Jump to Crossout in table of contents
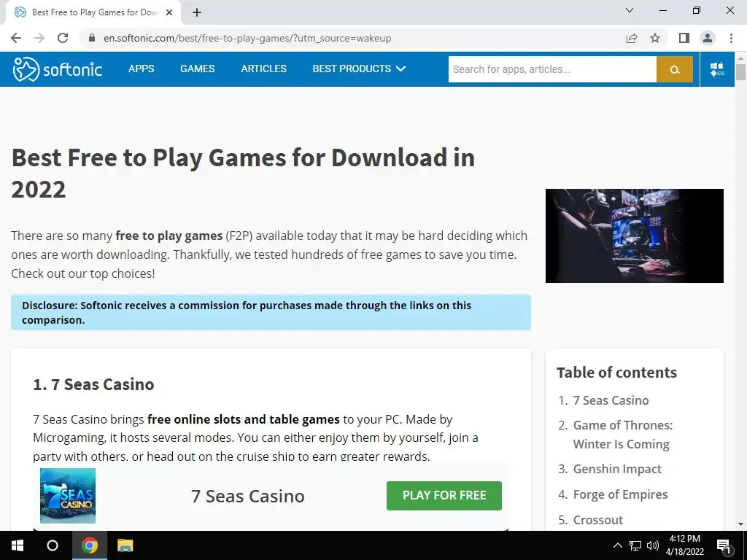This screenshot has width=747, height=560. 598,520
